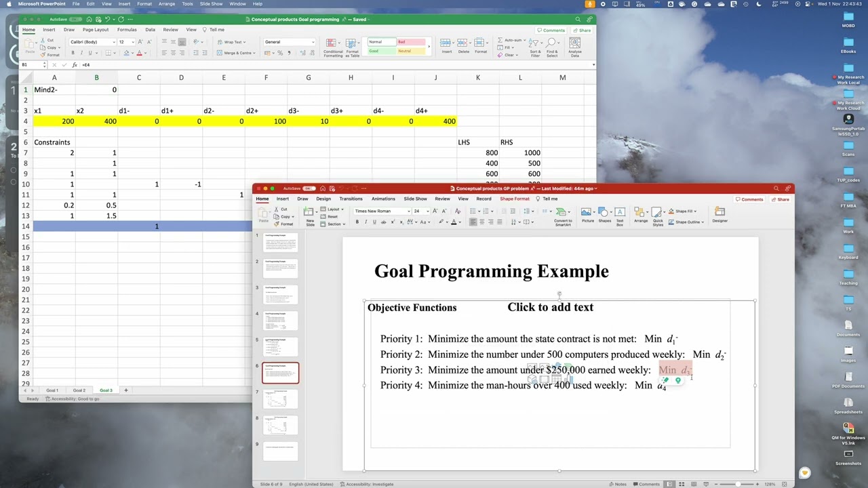Toggle normal view button in PowerPoint status bar

tap(670, 484)
